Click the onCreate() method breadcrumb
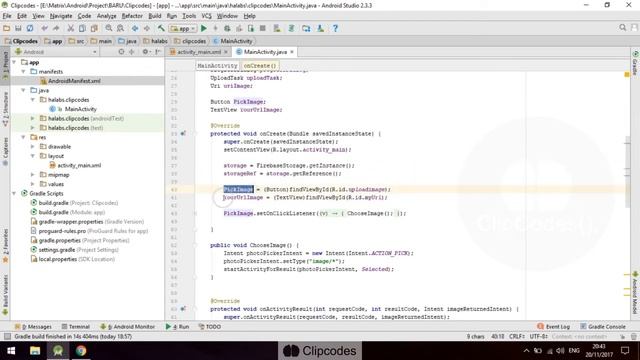Viewport: 640px width, 360px height. (x=260, y=66)
